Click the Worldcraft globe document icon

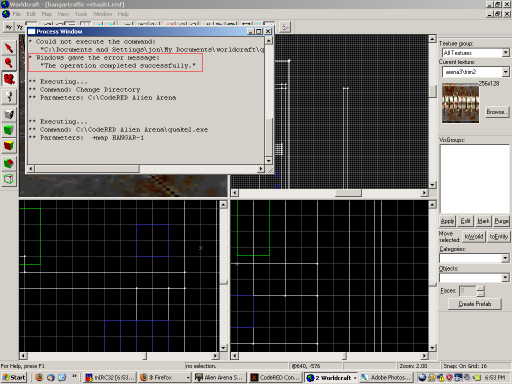(x=6, y=14)
